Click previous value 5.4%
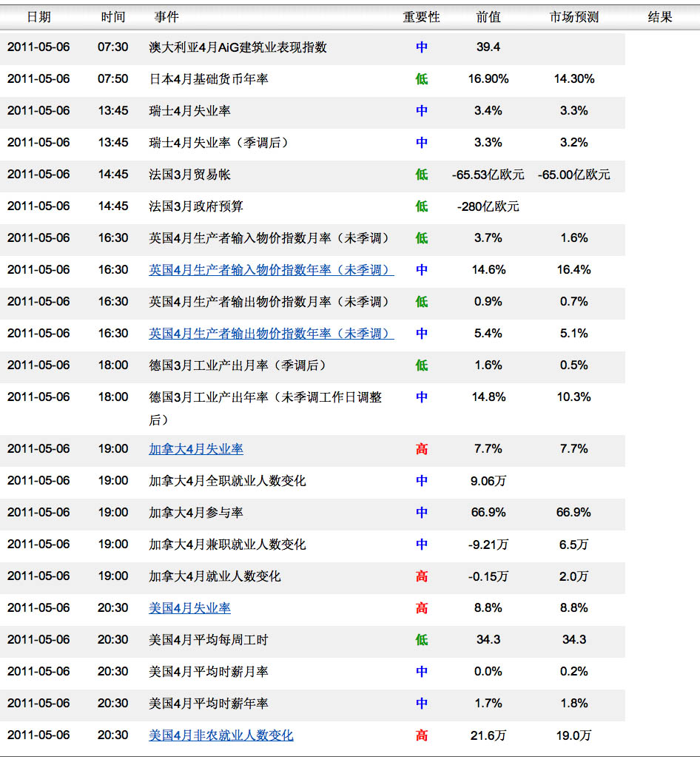 [488, 334]
